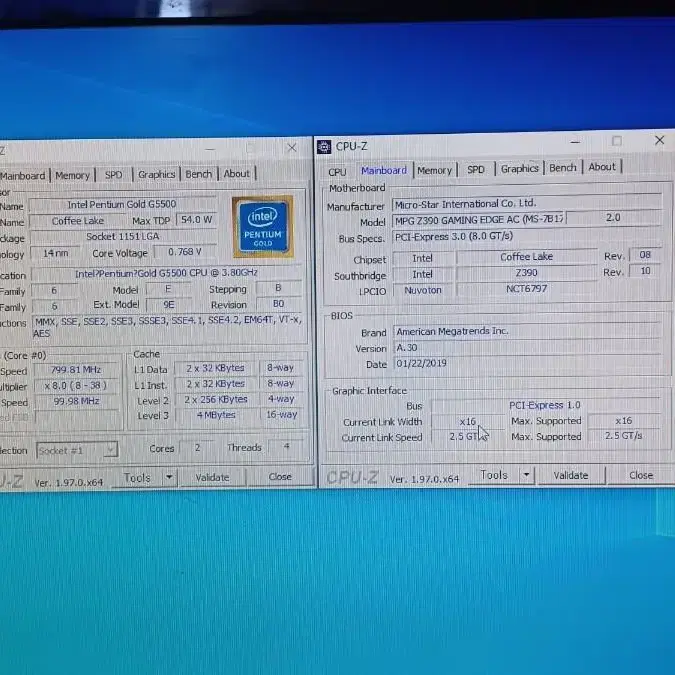Click L1 Data cache 2 x 32 KBytes
Image resolution: width=675 pixels, height=675 pixels.
coord(215,368)
